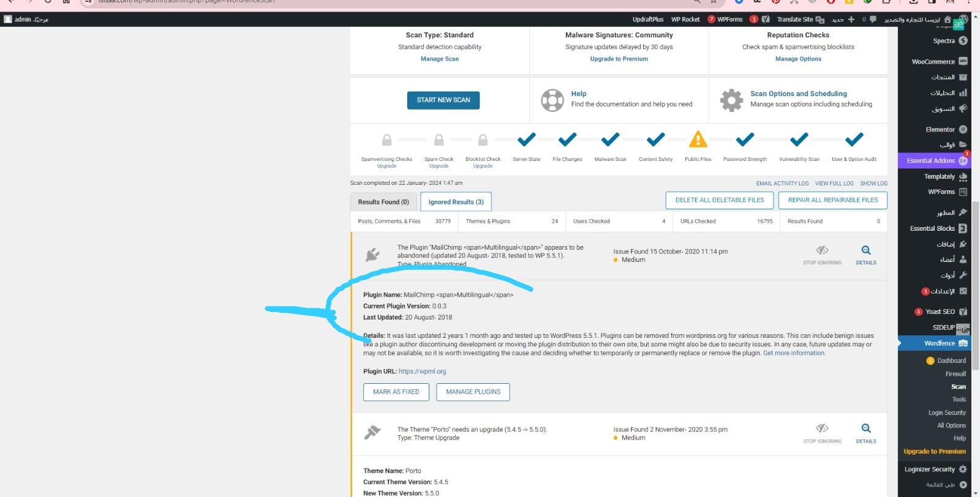Screen dimensions: 980x497
Task: Click the Scan Options gear icon
Action: (x=731, y=100)
